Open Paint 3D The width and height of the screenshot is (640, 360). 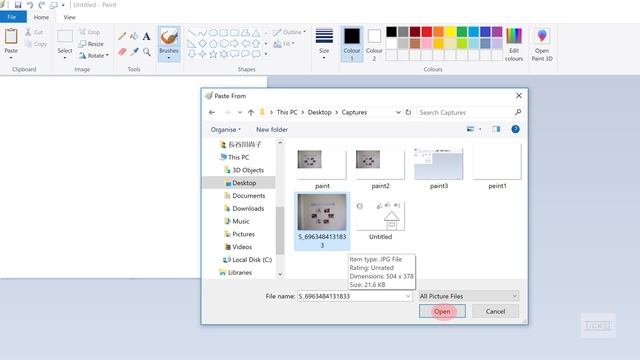(x=542, y=45)
